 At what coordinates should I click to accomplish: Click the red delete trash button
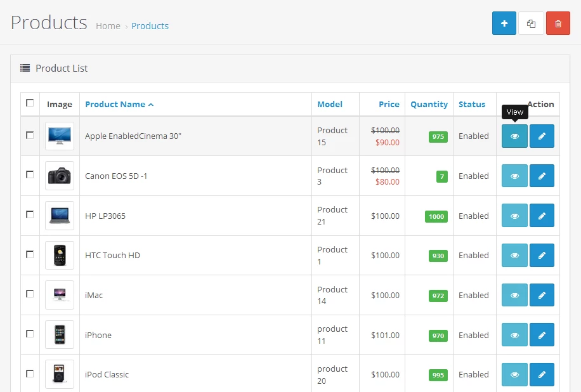click(x=558, y=23)
